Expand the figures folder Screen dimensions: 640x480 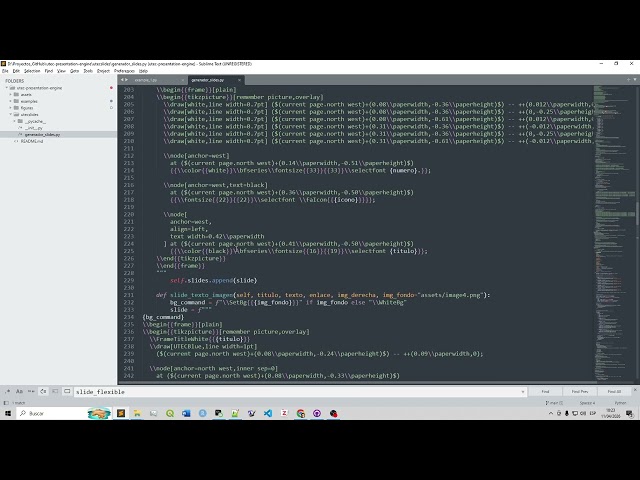click(x=11, y=108)
